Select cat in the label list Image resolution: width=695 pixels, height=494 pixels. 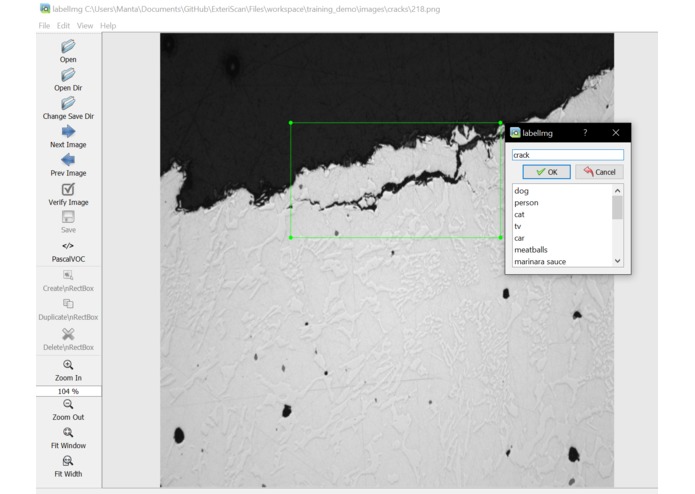[562, 214]
